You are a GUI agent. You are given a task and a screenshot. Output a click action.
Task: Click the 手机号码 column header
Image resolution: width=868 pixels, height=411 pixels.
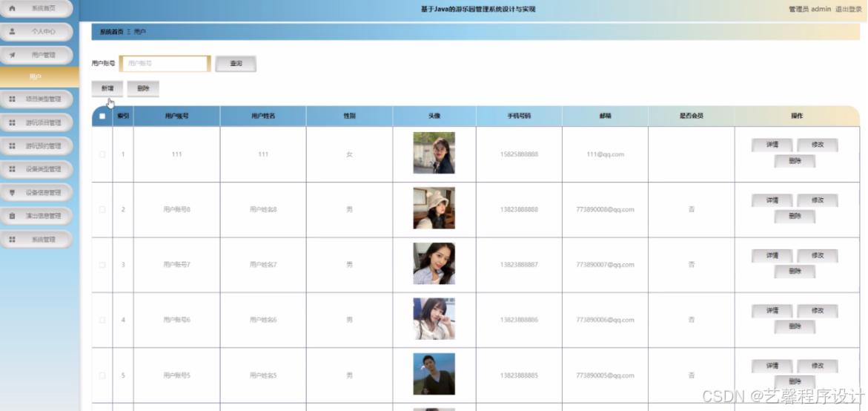coord(519,116)
